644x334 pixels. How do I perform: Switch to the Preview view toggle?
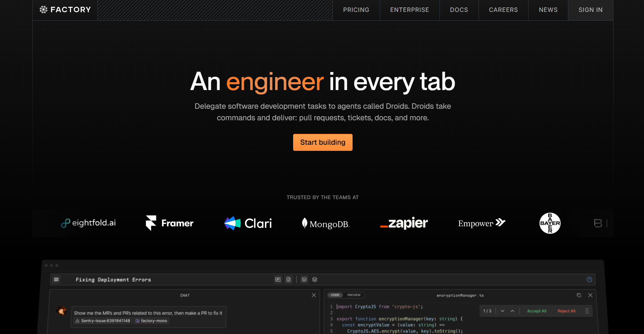tap(354, 295)
